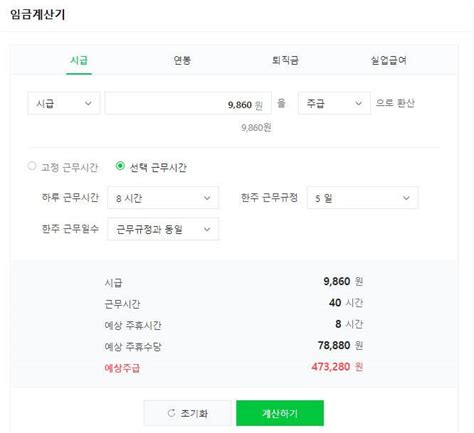This screenshot has height=433, width=474.
Task: Open 한주 근무일수 dropdown
Action: [x=163, y=229]
